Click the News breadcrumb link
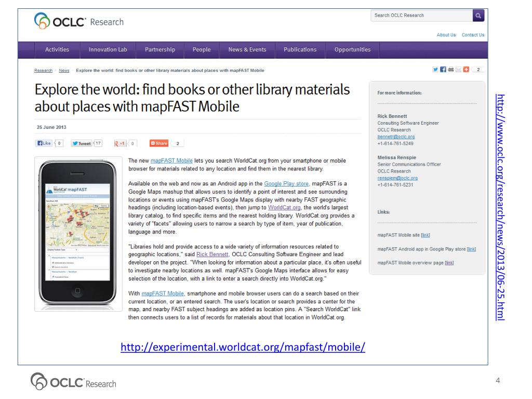 [64, 71]
